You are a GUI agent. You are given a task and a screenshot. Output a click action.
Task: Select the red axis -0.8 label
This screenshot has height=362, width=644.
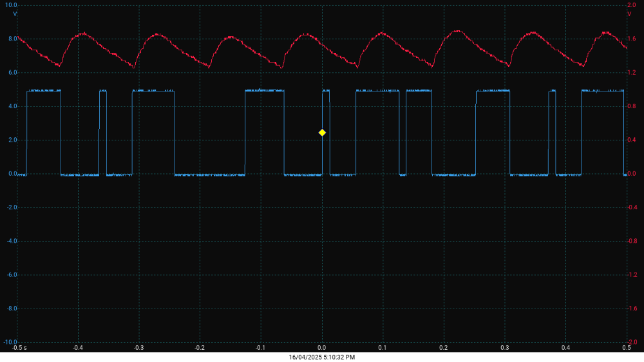pyautogui.click(x=633, y=242)
